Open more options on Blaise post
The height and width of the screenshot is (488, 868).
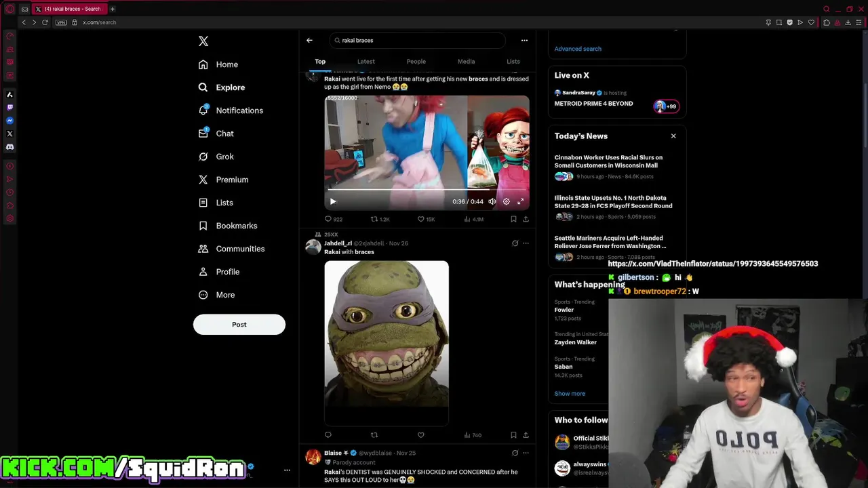coord(526,453)
